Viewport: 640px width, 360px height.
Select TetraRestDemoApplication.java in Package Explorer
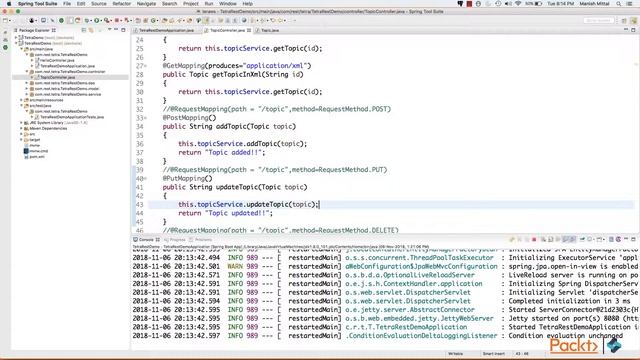[x=65, y=66]
